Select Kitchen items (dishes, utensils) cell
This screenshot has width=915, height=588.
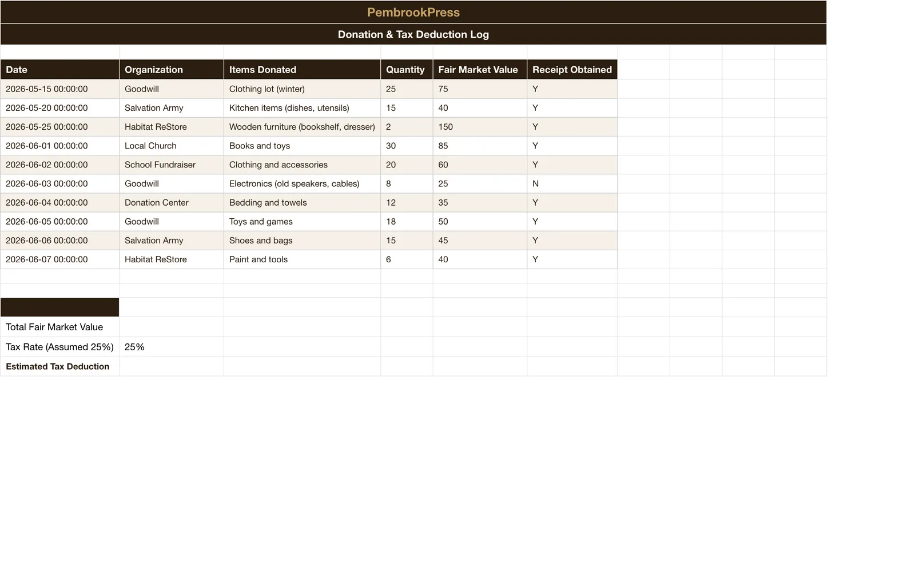(x=302, y=108)
